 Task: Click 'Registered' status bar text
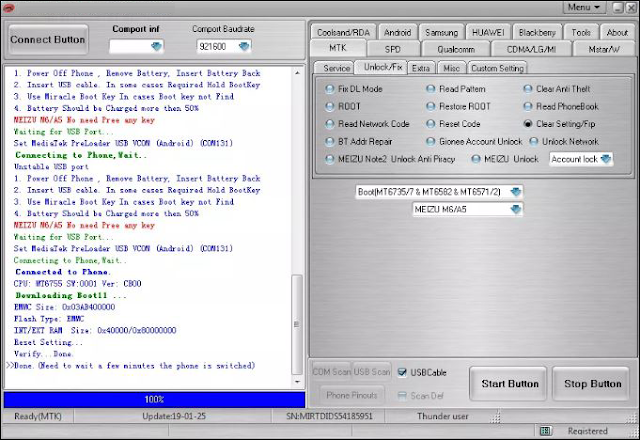click(587, 431)
